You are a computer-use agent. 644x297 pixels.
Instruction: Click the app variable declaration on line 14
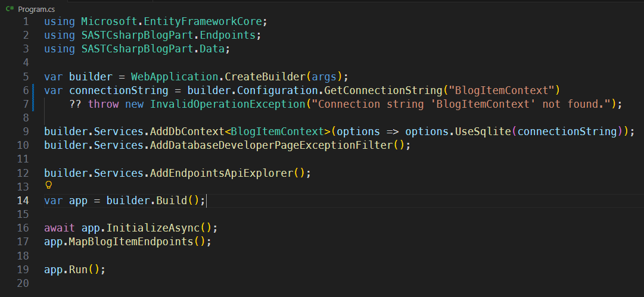pyautogui.click(x=78, y=201)
